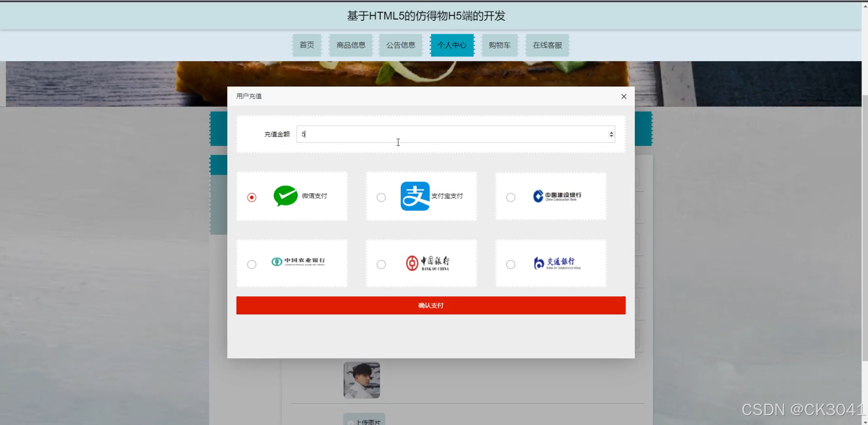The image size is (868, 425).
Task: Select the 支付宝支付 radio button
Action: point(381,197)
